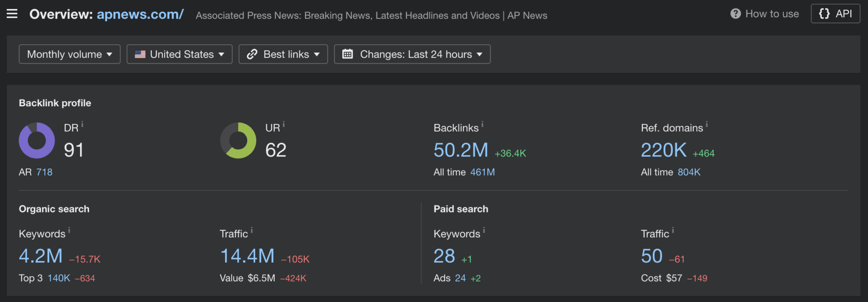Click the US flag icon

(140, 54)
